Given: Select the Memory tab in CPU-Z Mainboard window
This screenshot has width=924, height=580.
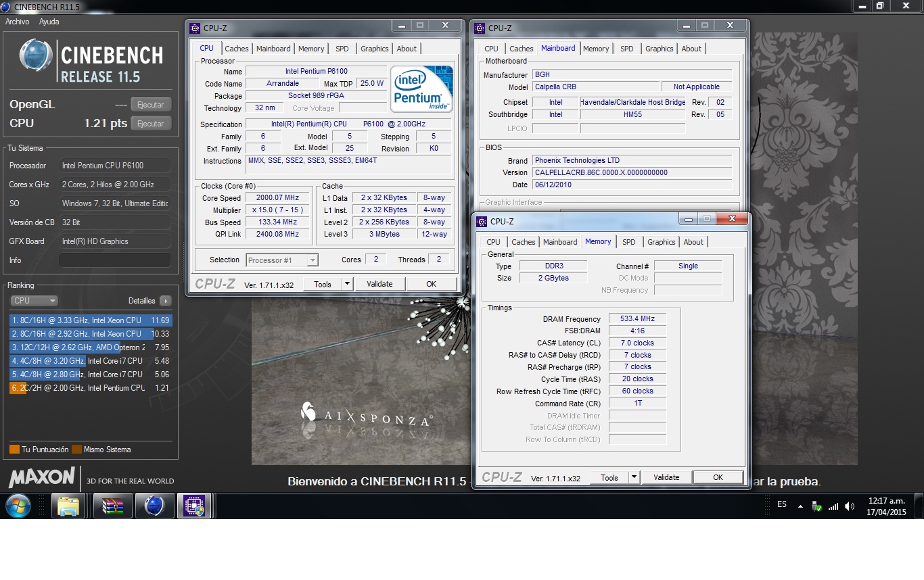Looking at the screenshot, I should pyautogui.click(x=596, y=49).
